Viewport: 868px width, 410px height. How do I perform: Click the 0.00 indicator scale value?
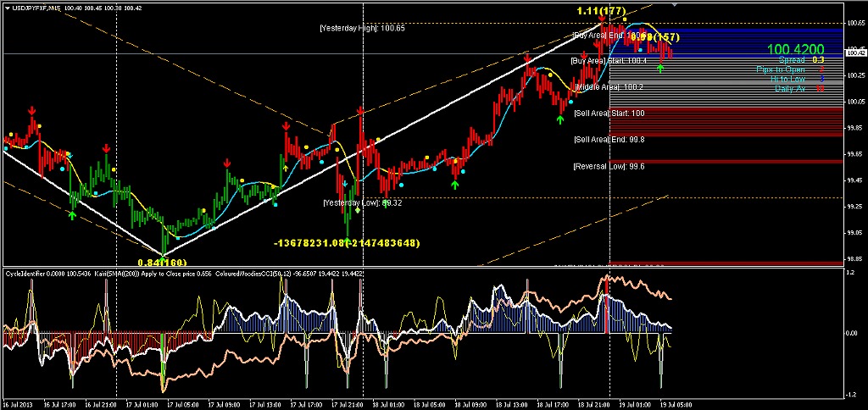click(853, 333)
